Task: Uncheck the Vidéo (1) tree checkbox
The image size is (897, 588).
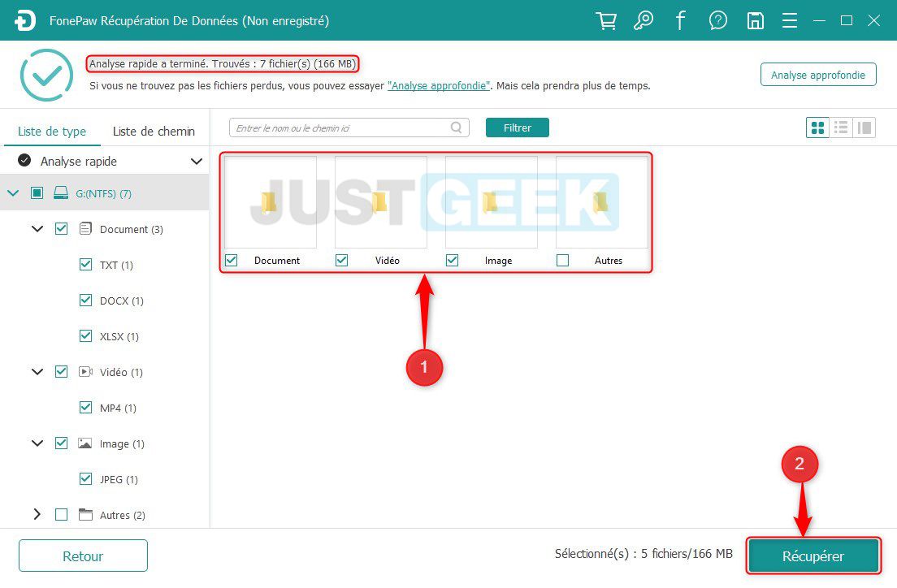Action: (x=61, y=372)
